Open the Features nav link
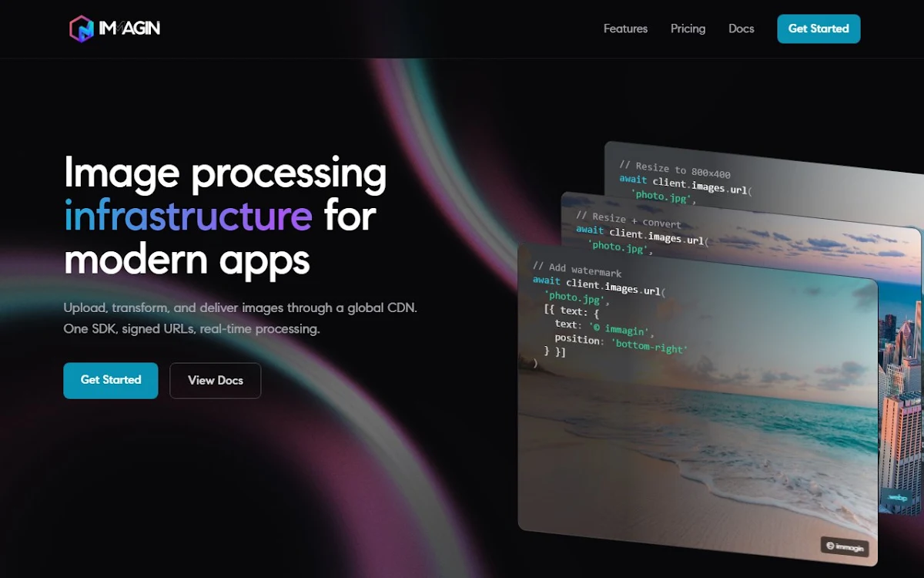The height and width of the screenshot is (578, 924). point(625,29)
